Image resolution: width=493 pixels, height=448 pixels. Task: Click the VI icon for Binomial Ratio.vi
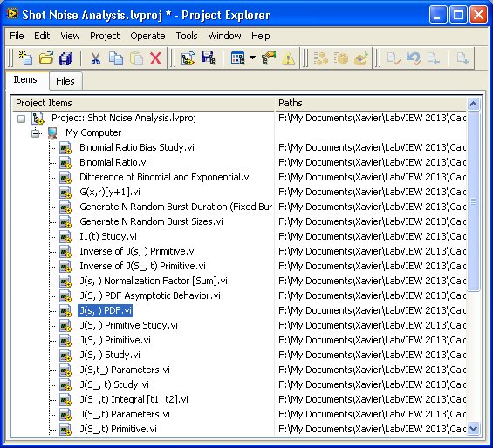(65, 163)
